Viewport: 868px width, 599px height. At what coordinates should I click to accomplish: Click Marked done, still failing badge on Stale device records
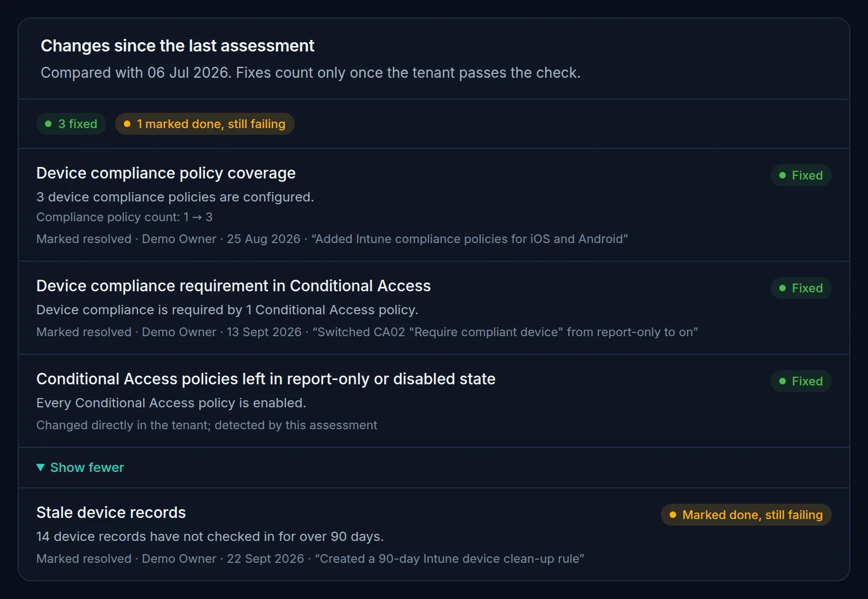point(746,515)
